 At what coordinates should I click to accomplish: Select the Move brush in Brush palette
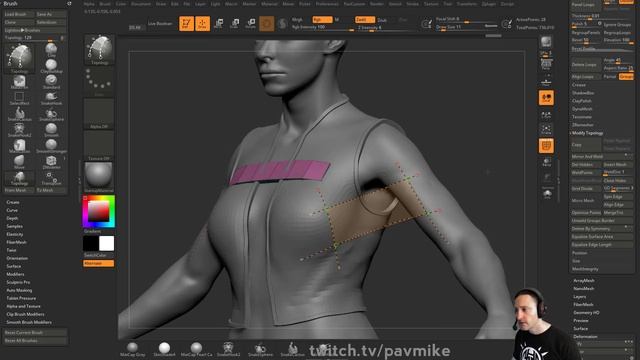[x=19, y=162]
